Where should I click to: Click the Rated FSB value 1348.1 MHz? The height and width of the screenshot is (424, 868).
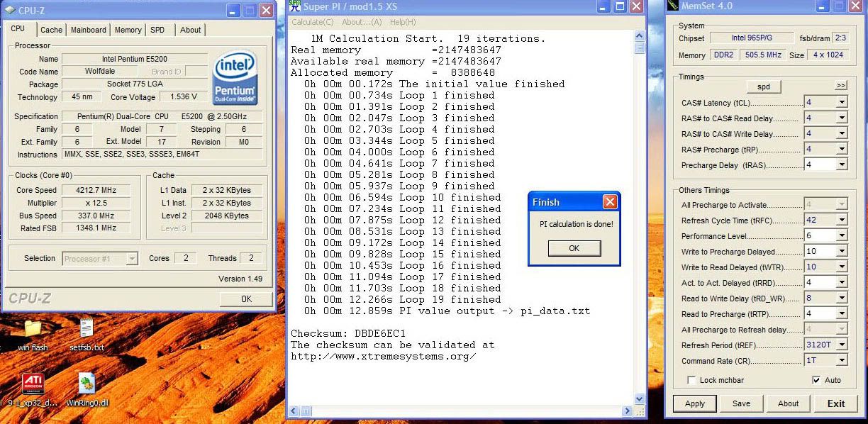point(95,228)
